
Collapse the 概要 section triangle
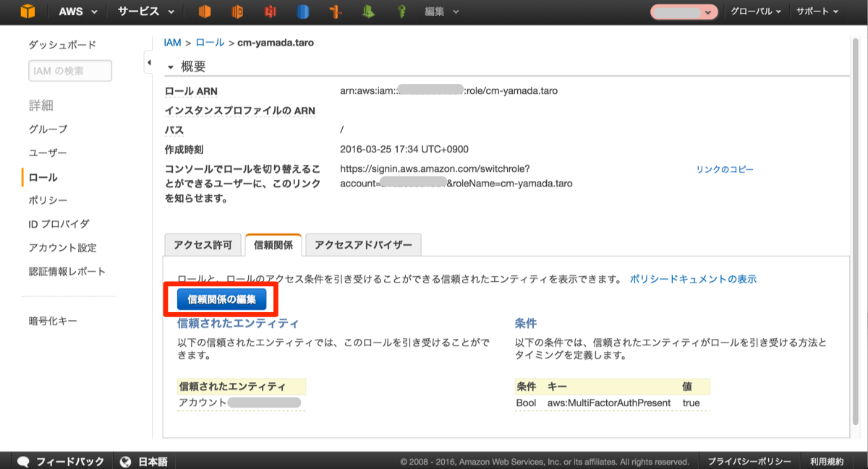tap(171, 67)
